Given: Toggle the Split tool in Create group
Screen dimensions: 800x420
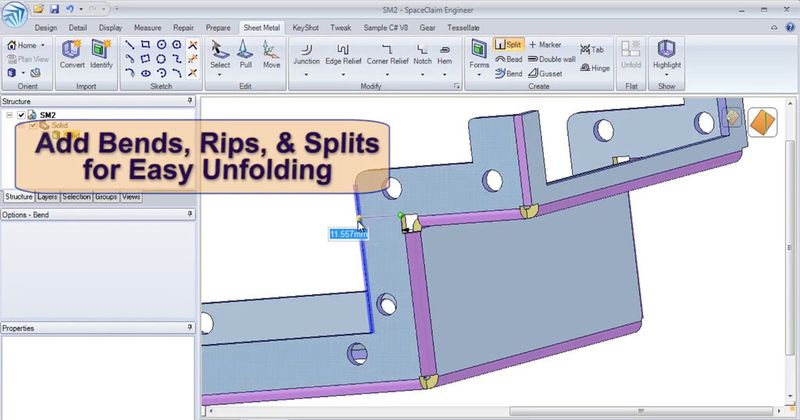Looking at the screenshot, I should click(508, 45).
